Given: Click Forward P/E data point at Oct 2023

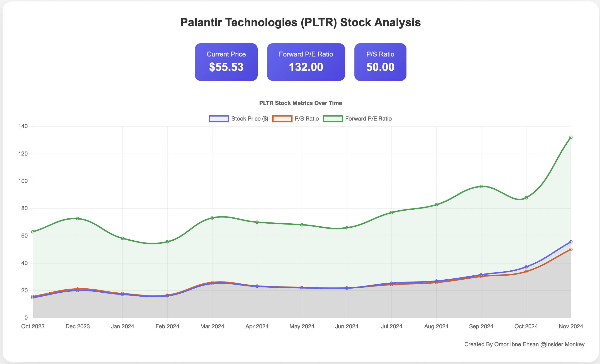Looking at the screenshot, I should coord(33,232).
